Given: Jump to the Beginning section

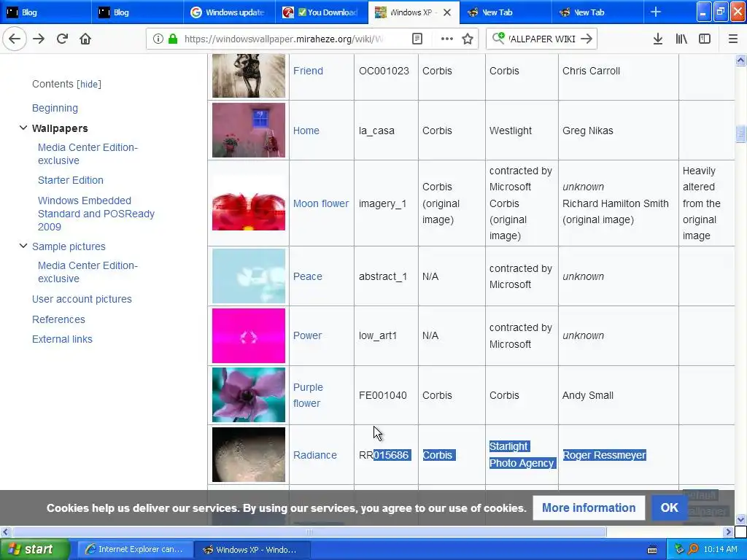Looking at the screenshot, I should [x=55, y=108].
